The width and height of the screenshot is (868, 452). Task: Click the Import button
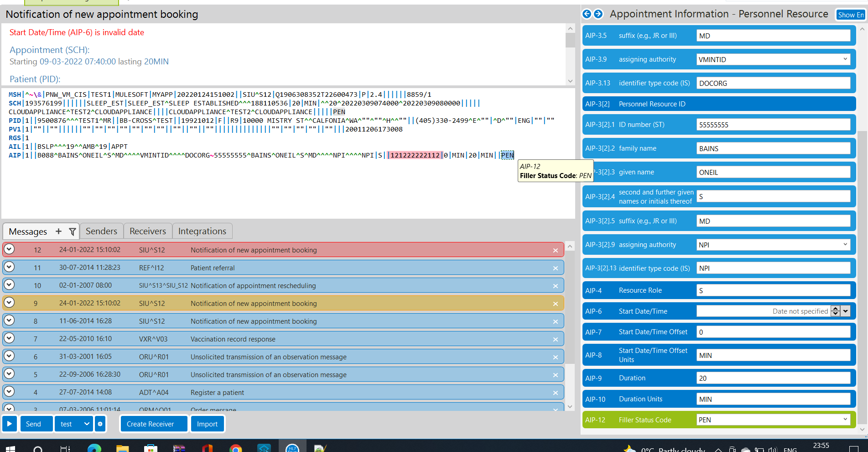[x=207, y=424]
